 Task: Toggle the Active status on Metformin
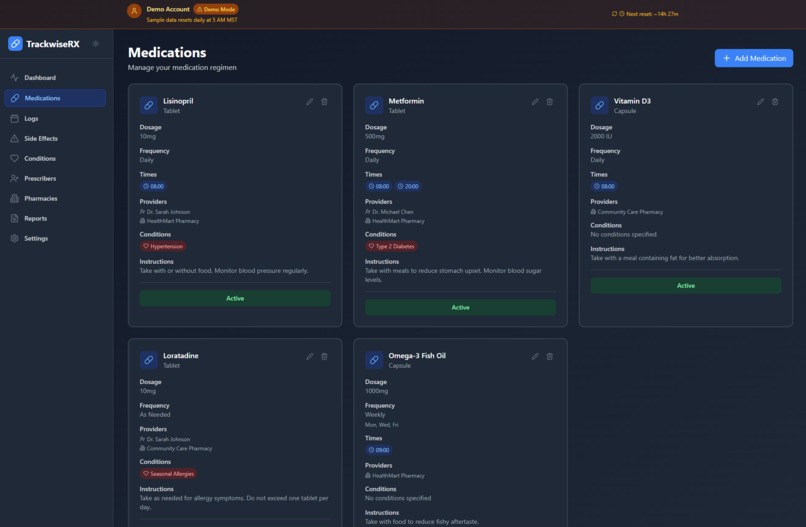[x=461, y=307]
